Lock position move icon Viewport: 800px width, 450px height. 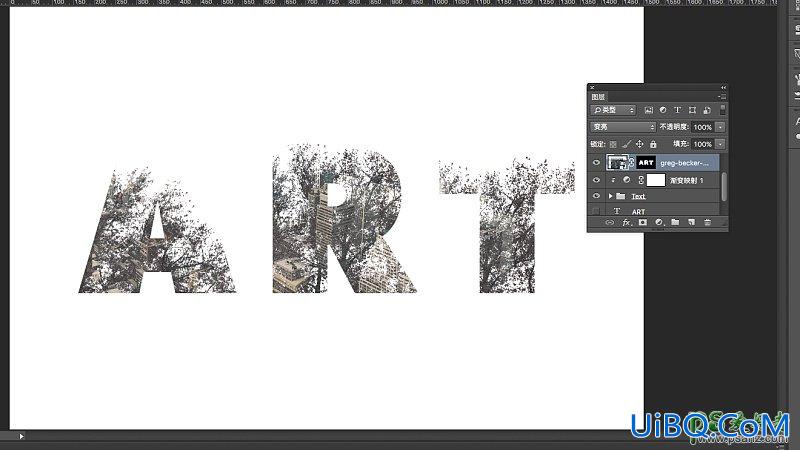pyautogui.click(x=640, y=144)
